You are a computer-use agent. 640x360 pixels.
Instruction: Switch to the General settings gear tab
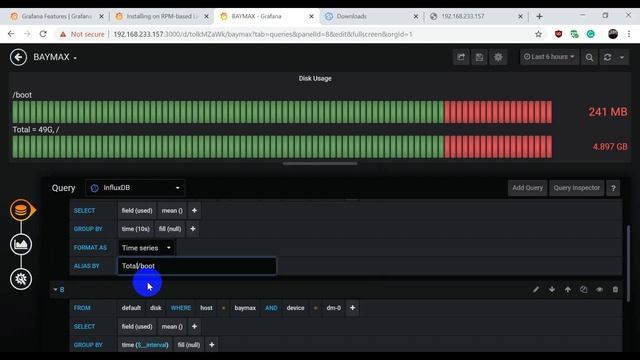21,279
